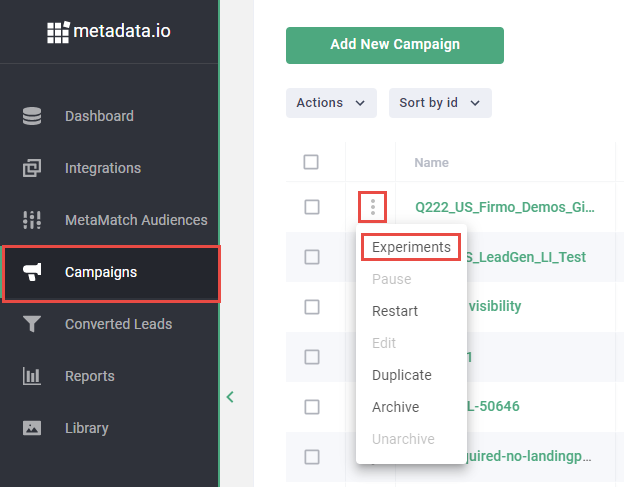Click the MetaMatch Audiences sliders icon
Image resolution: width=624 pixels, height=487 pixels.
tap(32, 220)
